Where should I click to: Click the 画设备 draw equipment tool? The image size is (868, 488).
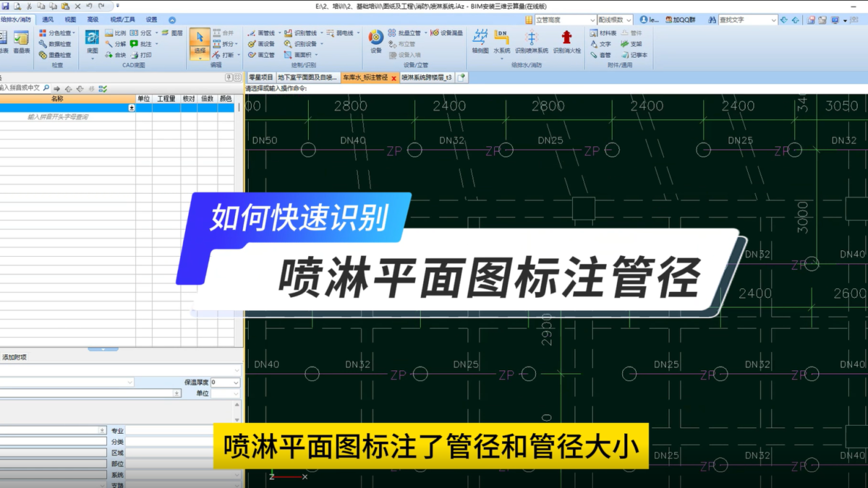pyautogui.click(x=261, y=44)
